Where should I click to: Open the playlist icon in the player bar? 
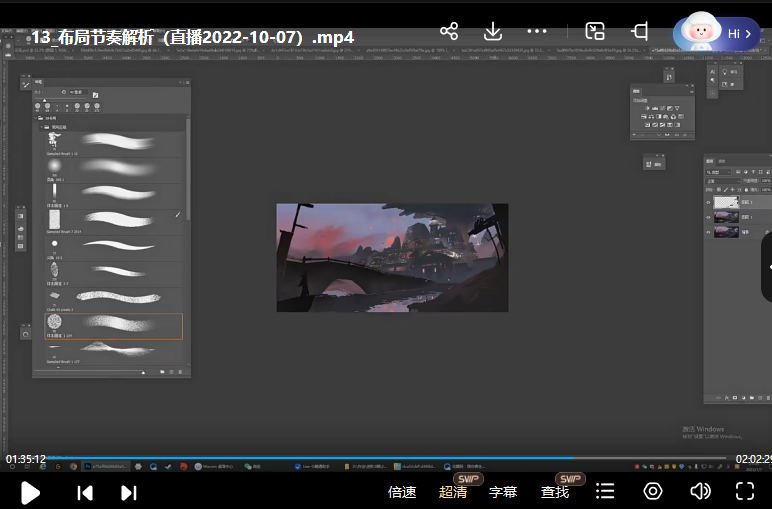(x=605, y=491)
